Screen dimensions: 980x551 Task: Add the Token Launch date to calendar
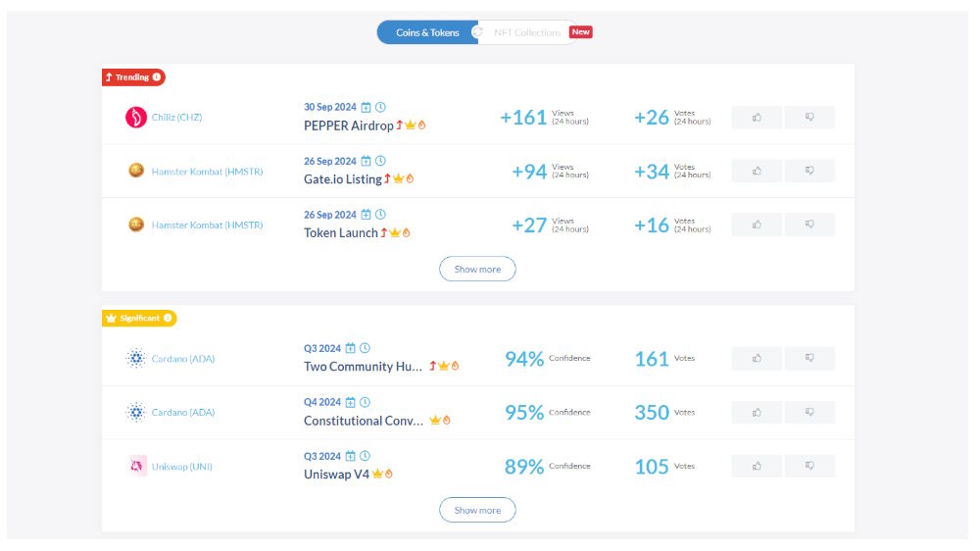tap(366, 215)
